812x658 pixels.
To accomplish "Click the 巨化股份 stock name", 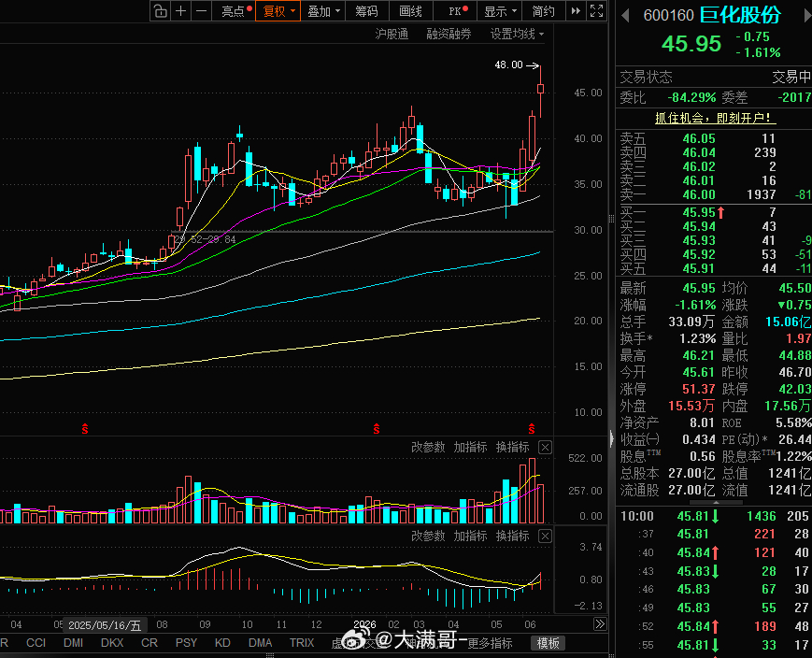I will point(740,15).
